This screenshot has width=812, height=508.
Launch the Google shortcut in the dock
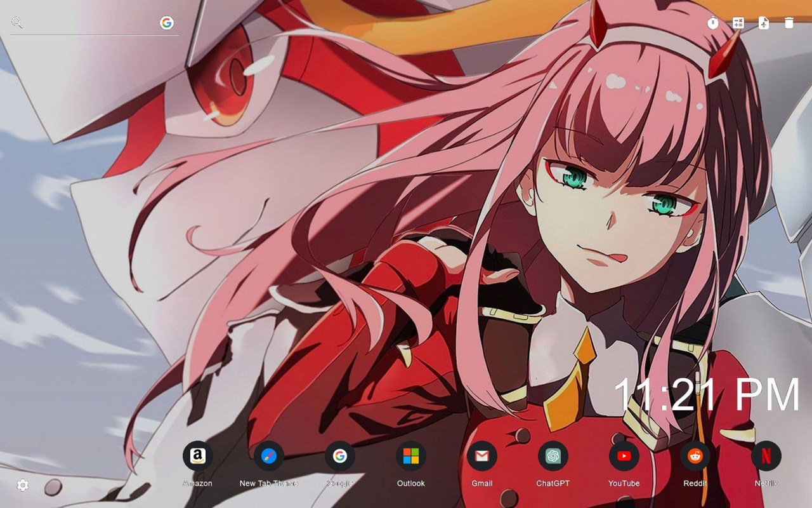pyautogui.click(x=340, y=456)
